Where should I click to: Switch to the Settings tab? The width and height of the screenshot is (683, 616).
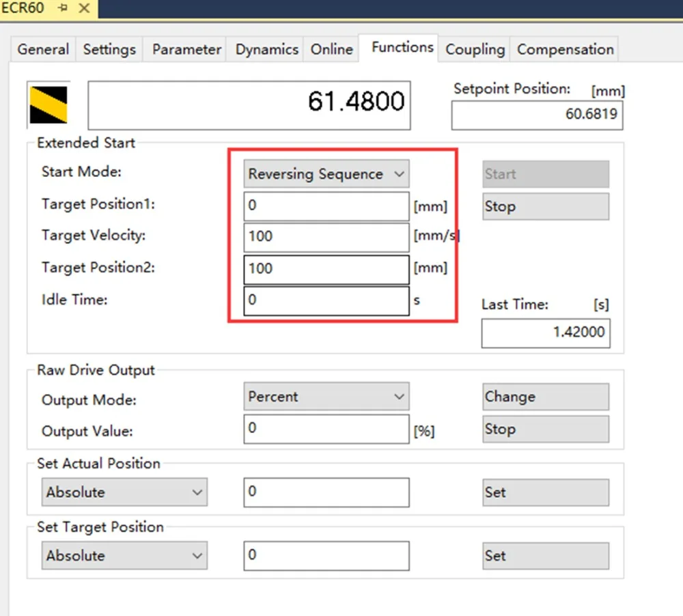[109, 49]
